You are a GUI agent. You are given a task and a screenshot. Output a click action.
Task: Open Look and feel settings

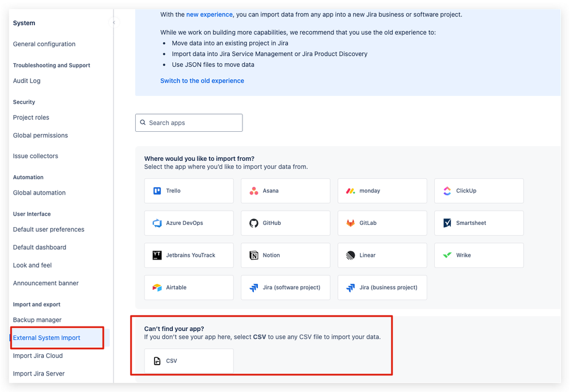point(33,265)
